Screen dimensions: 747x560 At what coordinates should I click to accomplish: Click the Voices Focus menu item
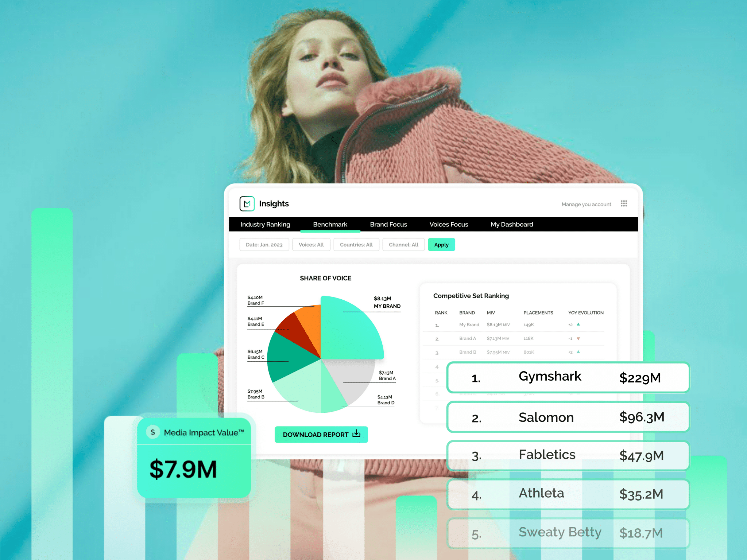pos(448,225)
